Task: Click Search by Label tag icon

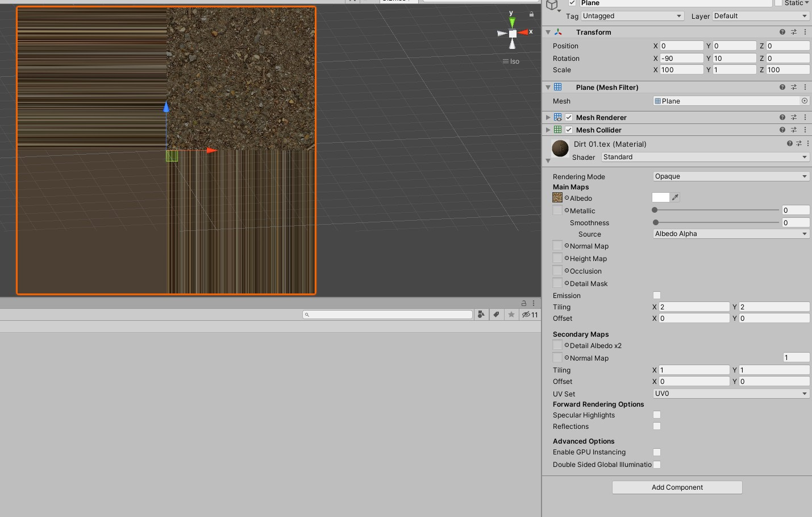Action: click(x=496, y=315)
